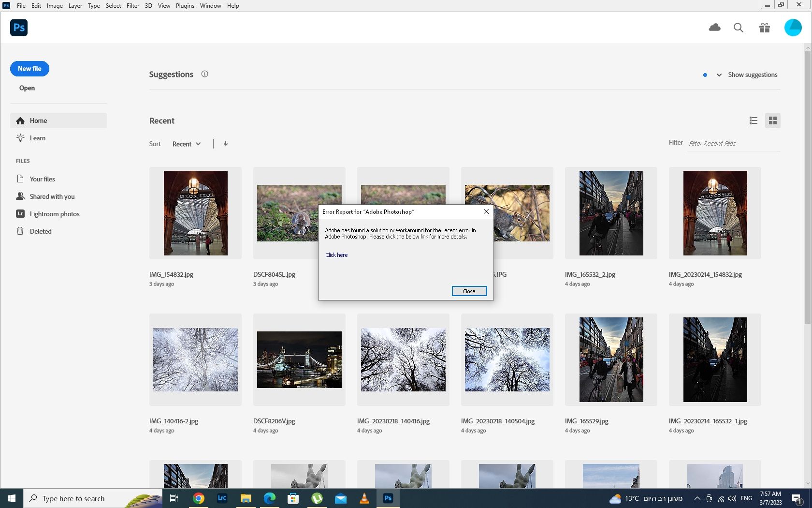Open the search magnifier icon
This screenshot has width=812, height=508.
click(x=739, y=28)
